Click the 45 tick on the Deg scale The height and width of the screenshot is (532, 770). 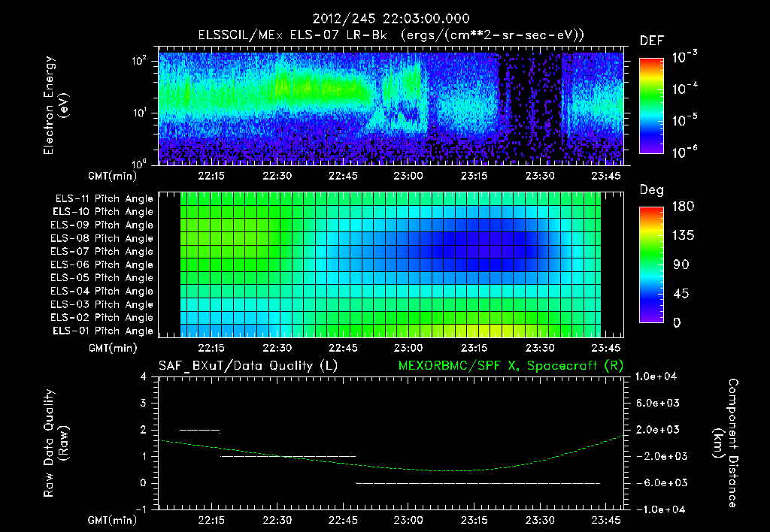[x=681, y=294]
